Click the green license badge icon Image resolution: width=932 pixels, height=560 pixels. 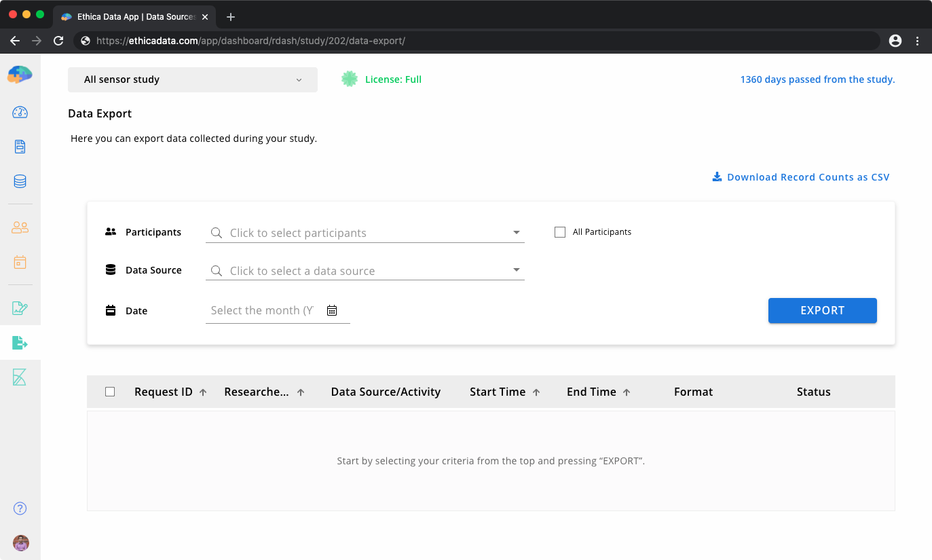point(350,79)
